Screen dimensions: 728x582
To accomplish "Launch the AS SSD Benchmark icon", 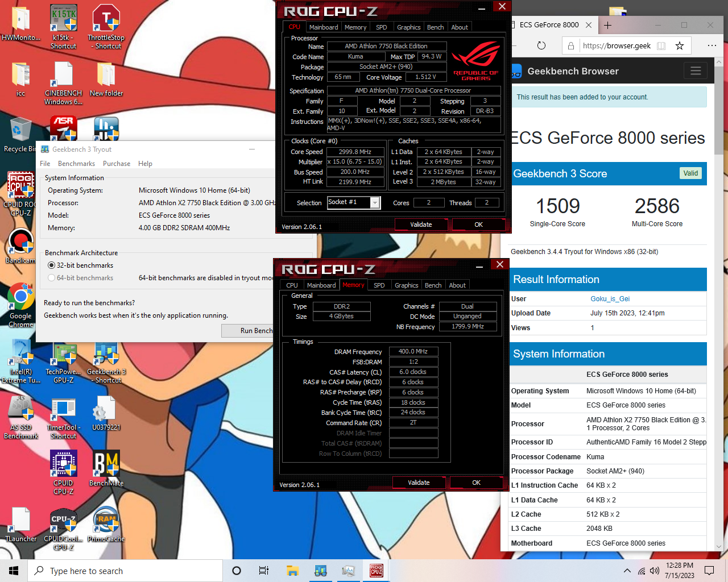I will click(21, 417).
